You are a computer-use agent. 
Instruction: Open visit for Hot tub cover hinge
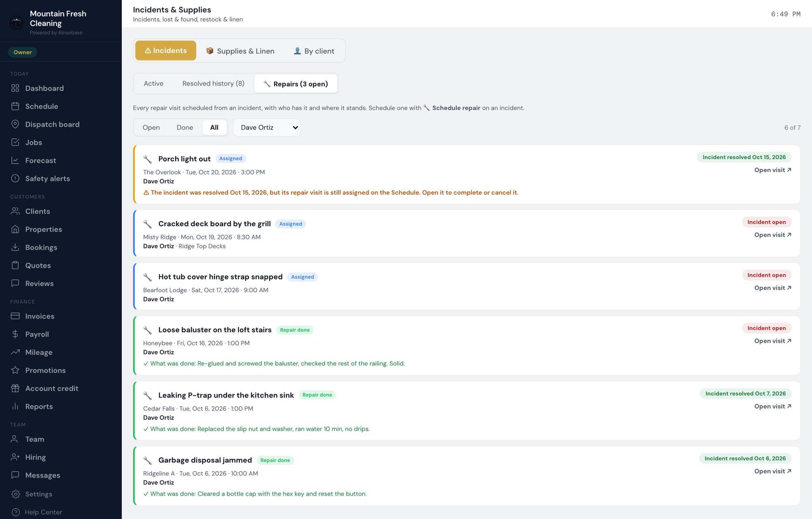pos(773,288)
